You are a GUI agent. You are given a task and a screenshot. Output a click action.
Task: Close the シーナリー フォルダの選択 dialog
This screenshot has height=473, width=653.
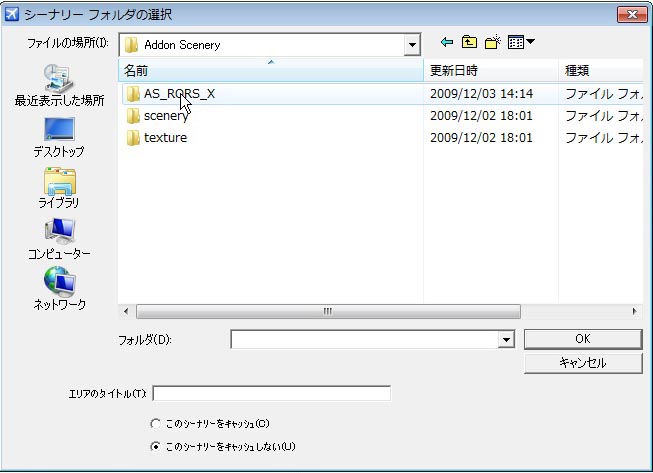tap(632, 15)
